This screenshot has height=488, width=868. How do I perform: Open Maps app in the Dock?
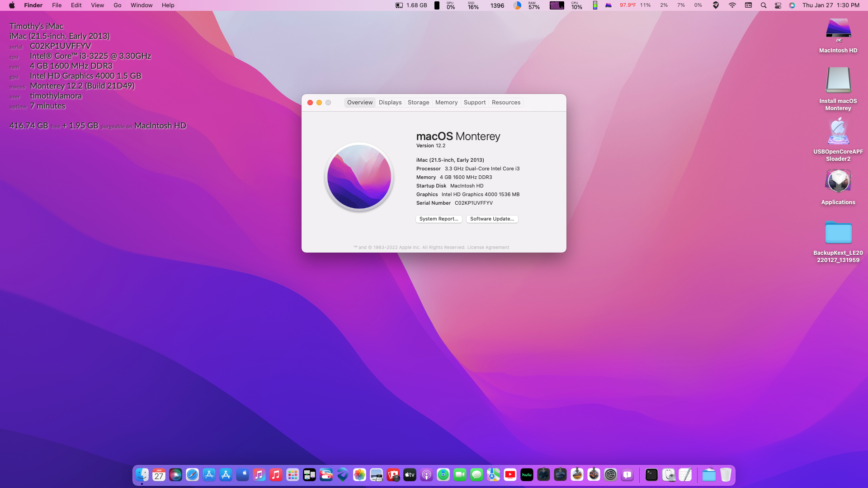pos(494,474)
